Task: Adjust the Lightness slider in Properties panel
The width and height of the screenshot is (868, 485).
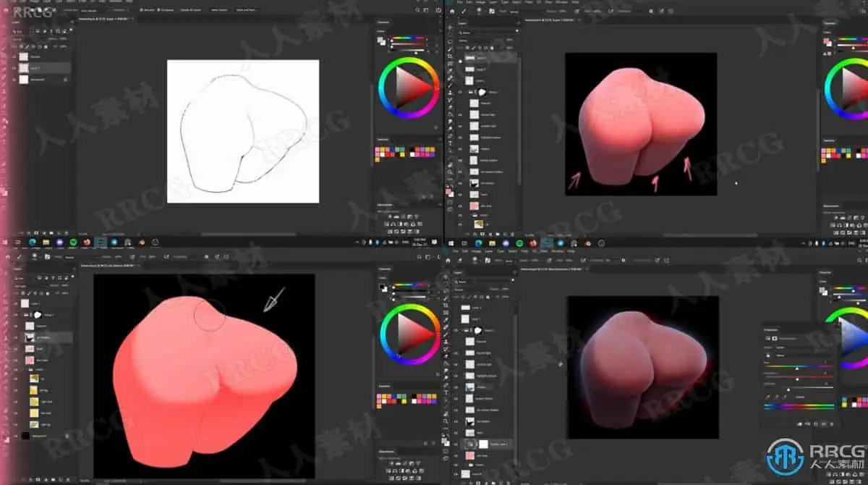Action: click(797, 387)
